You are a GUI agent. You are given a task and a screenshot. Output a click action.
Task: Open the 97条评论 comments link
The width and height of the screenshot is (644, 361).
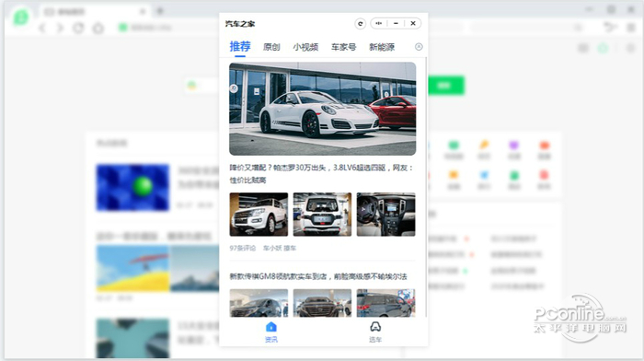tap(243, 248)
